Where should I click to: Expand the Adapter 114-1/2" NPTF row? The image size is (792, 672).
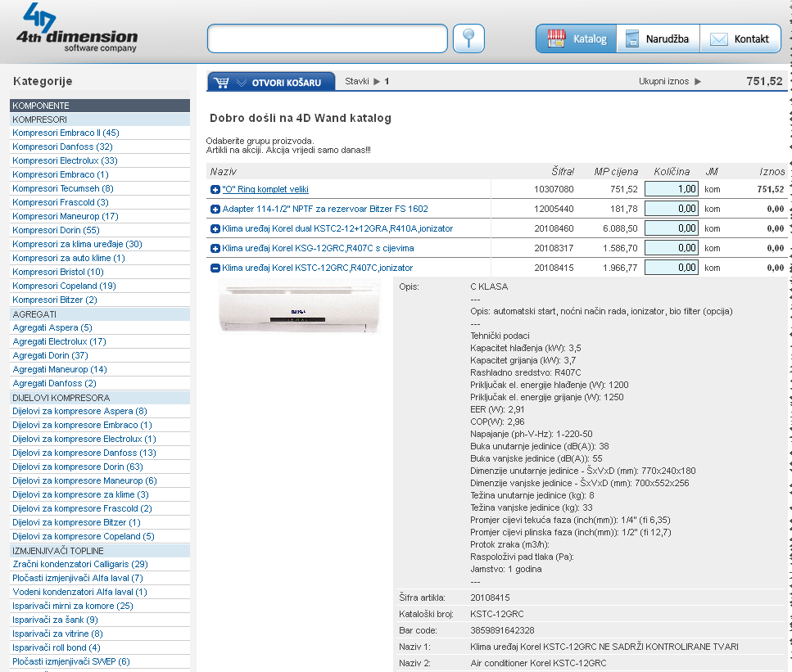pos(215,210)
